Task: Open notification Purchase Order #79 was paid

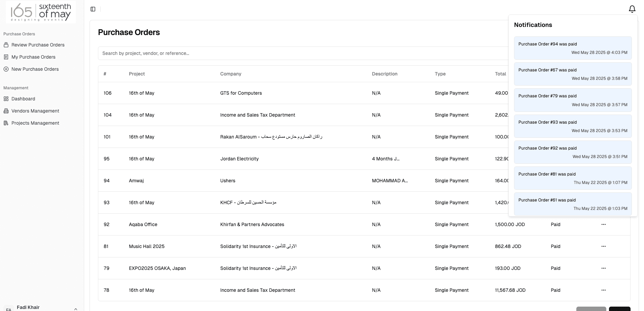Action: 573,100
